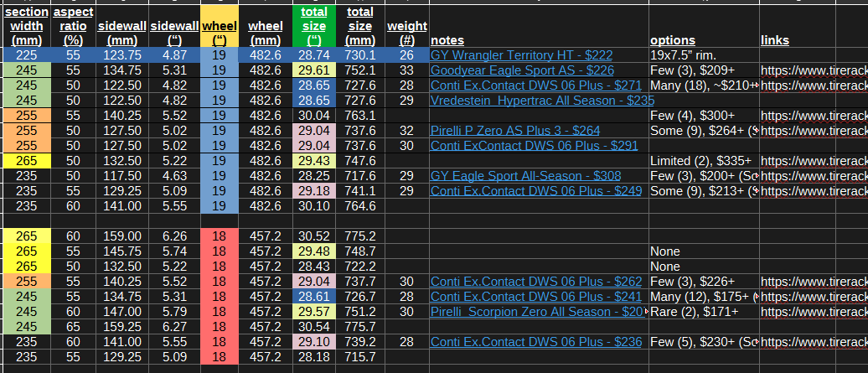This screenshot has width=868, height=373.
Task: Select the pink total size cell 29.10
Action: pos(314,341)
